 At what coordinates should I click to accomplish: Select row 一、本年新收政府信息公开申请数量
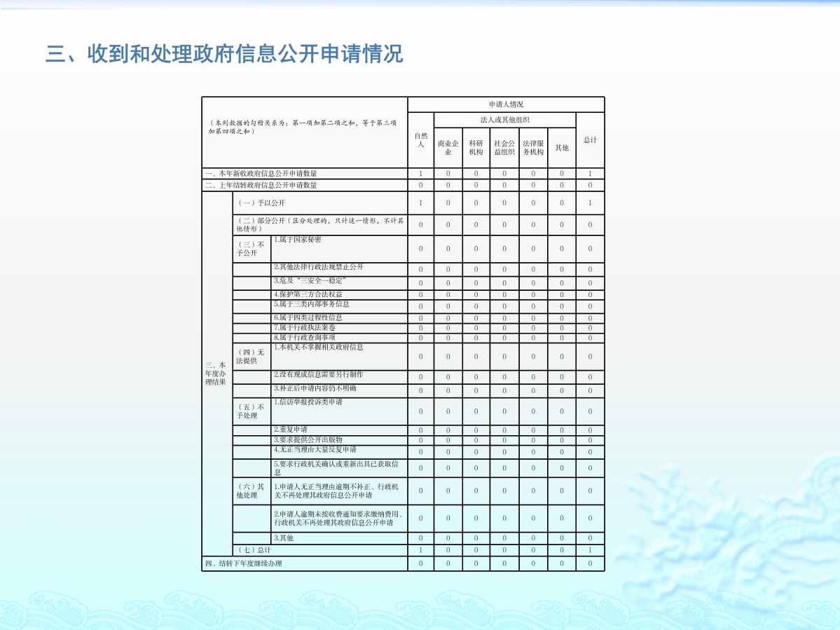tap(403, 174)
